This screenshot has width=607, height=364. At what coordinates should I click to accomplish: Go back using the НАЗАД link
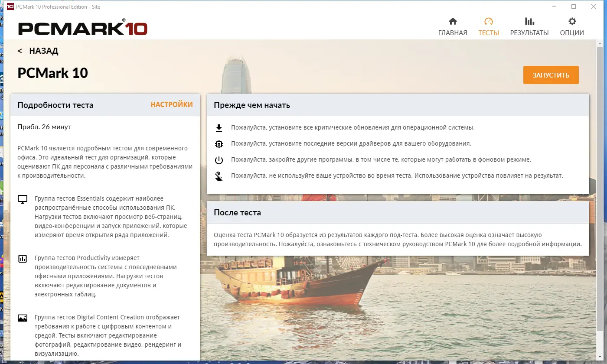pos(38,51)
